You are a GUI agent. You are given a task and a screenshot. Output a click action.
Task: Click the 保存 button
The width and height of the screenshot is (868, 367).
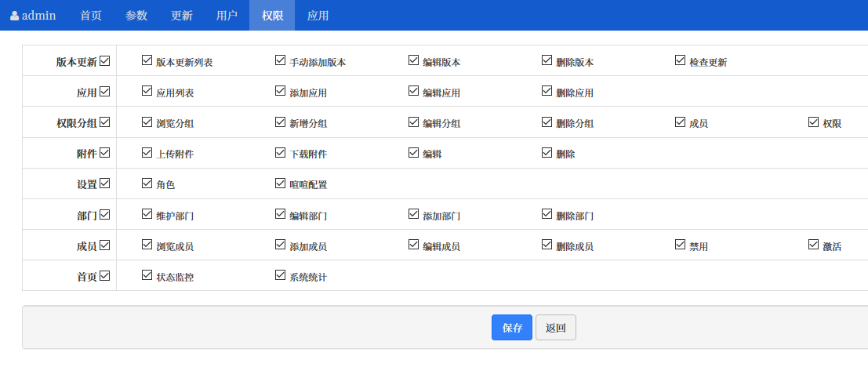coord(512,328)
